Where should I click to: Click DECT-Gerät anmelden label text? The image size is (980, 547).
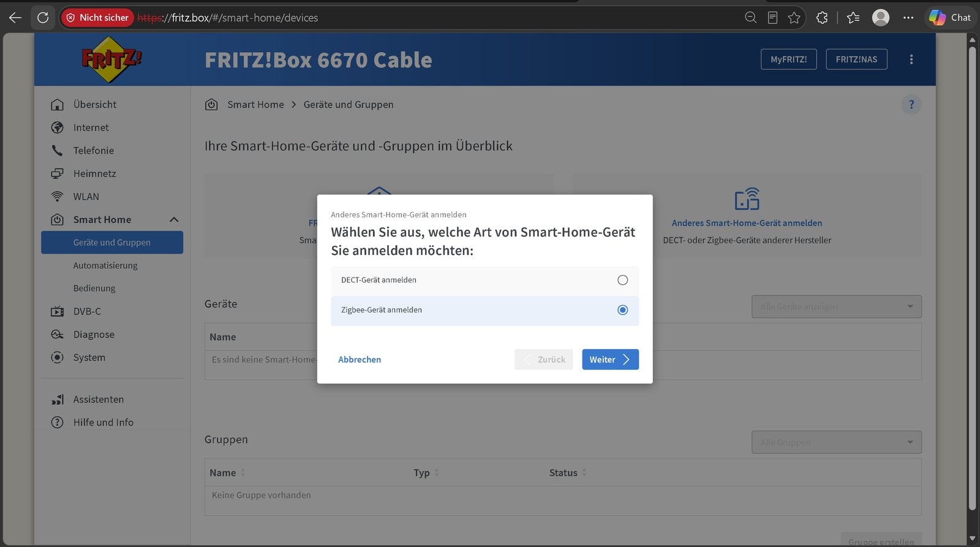tap(379, 280)
